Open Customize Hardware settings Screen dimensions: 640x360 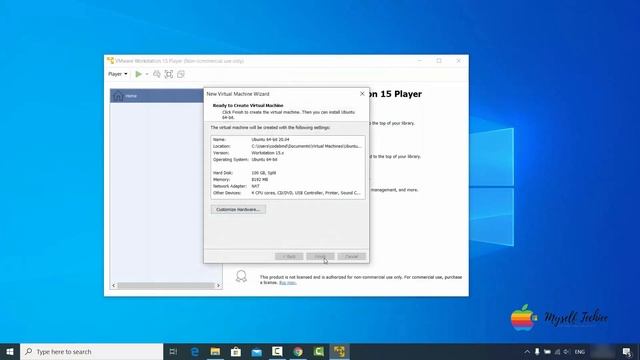click(x=238, y=209)
